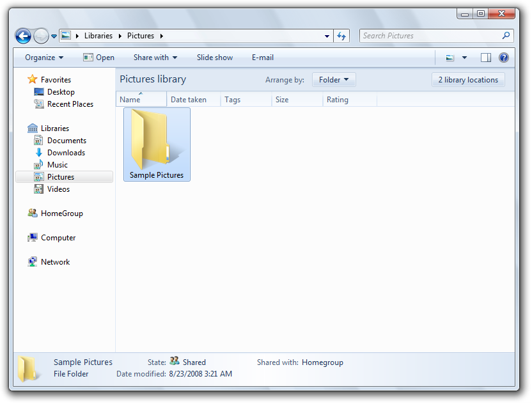Viewport: 532px width, 404px height.
Task: Change your view using the view icon
Action: 450,58
